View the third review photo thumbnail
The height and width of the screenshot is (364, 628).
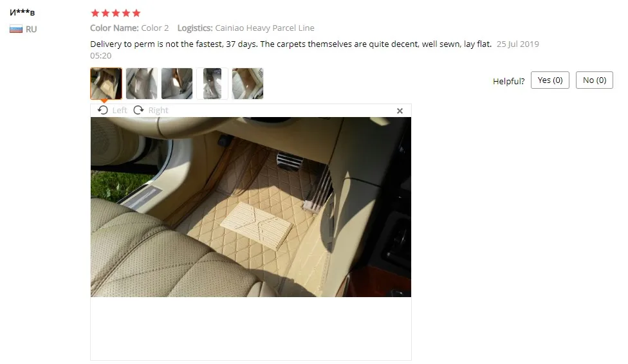(176, 84)
